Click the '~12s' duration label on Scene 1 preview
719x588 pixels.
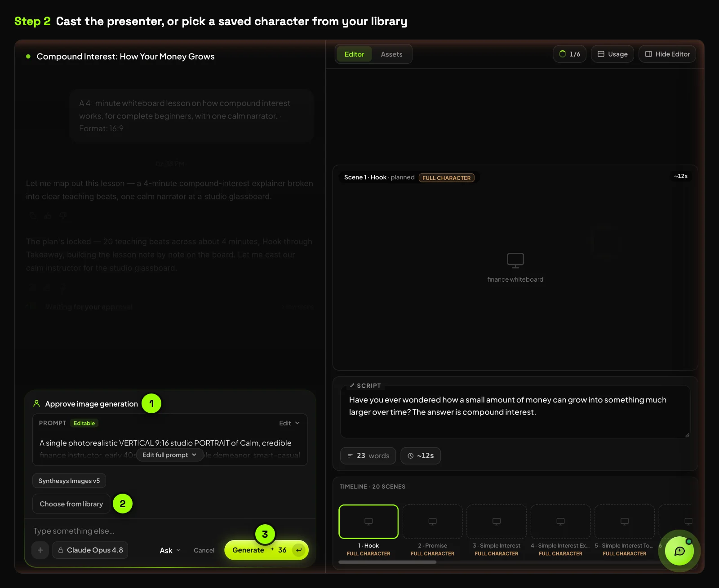[x=681, y=176]
